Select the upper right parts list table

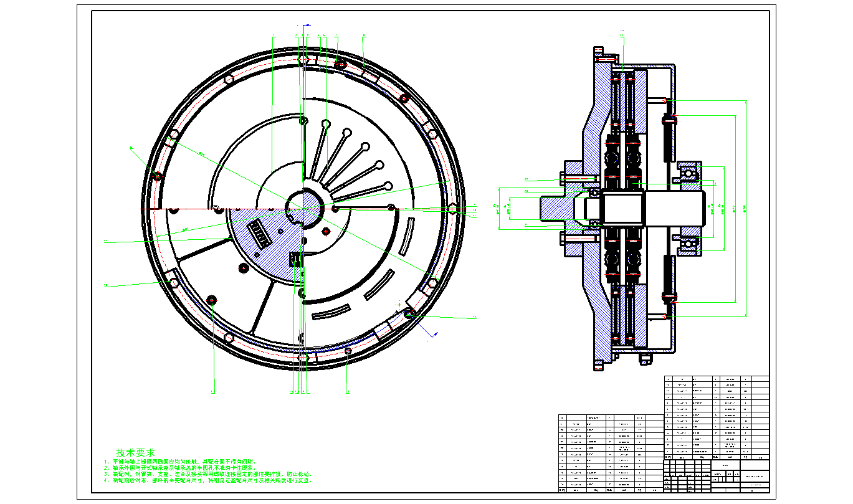tap(717, 414)
